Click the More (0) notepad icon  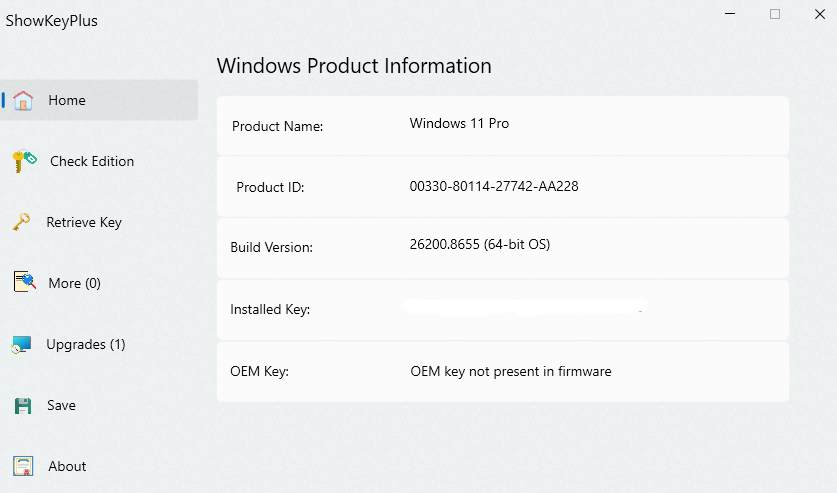25,282
